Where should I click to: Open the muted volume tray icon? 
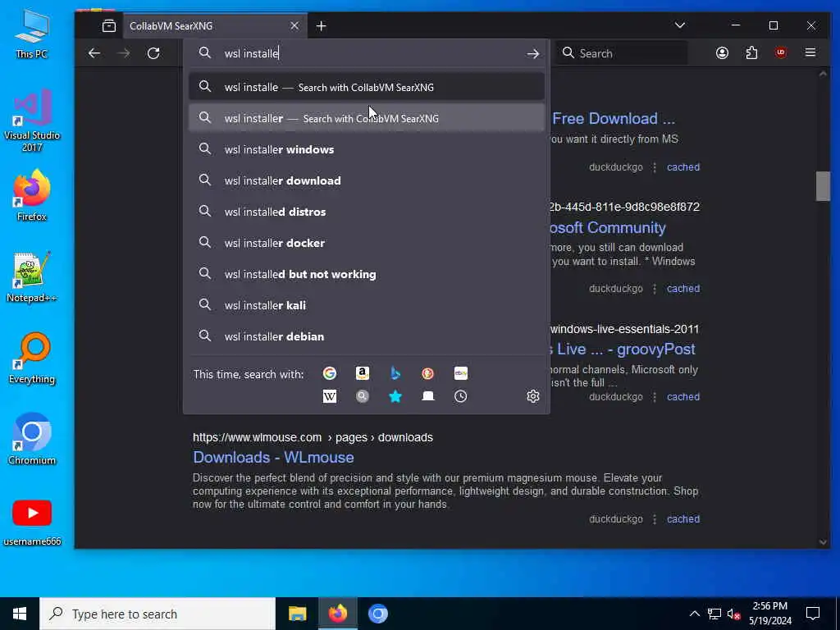click(x=734, y=614)
